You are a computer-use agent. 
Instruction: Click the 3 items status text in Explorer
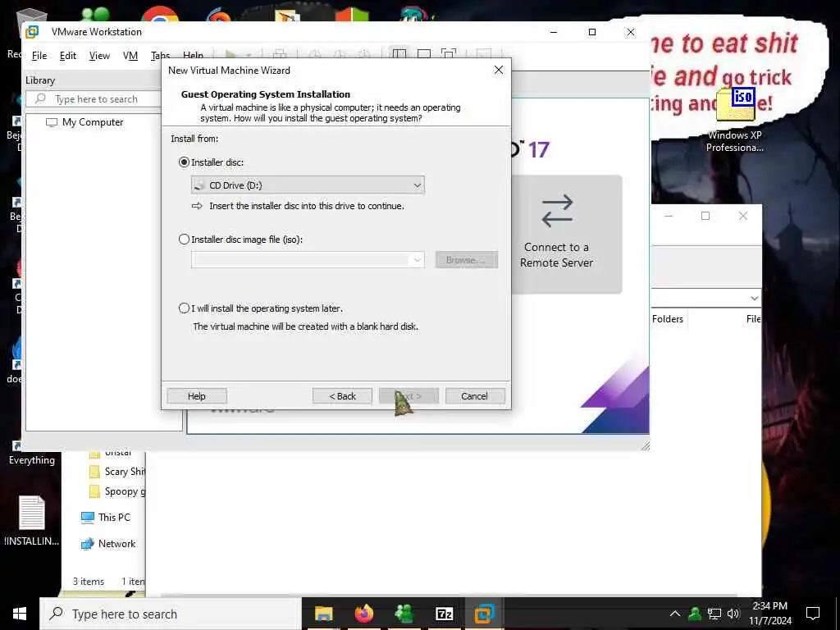pos(89,582)
